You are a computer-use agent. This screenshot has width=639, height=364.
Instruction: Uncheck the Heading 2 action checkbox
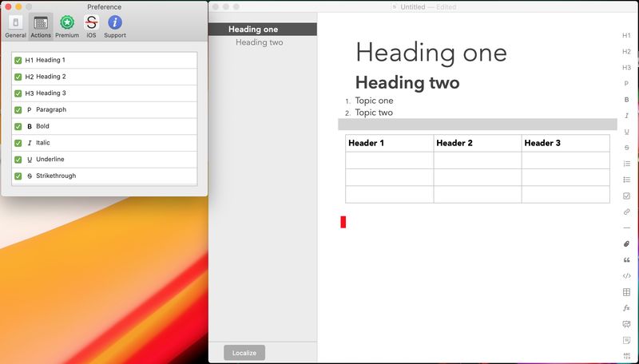pos(18,77)
